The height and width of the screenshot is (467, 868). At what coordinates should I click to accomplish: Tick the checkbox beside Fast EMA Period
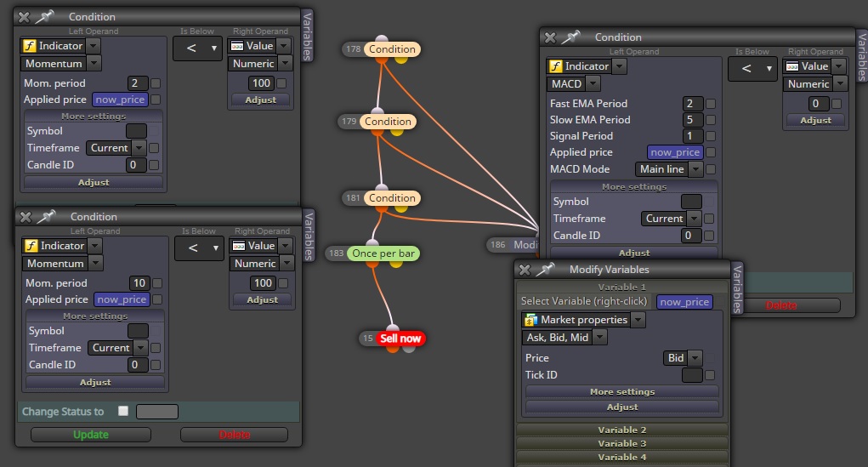711,104
